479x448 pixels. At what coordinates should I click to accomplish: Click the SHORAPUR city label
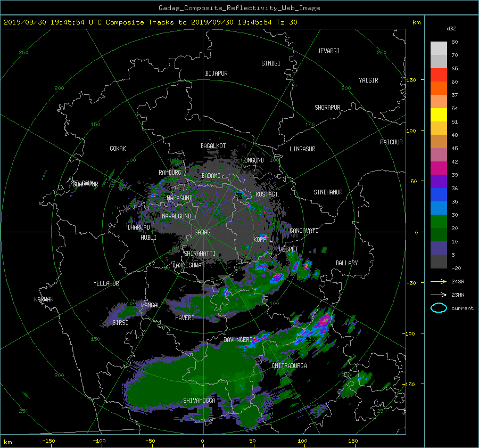[x=327, y=108]
